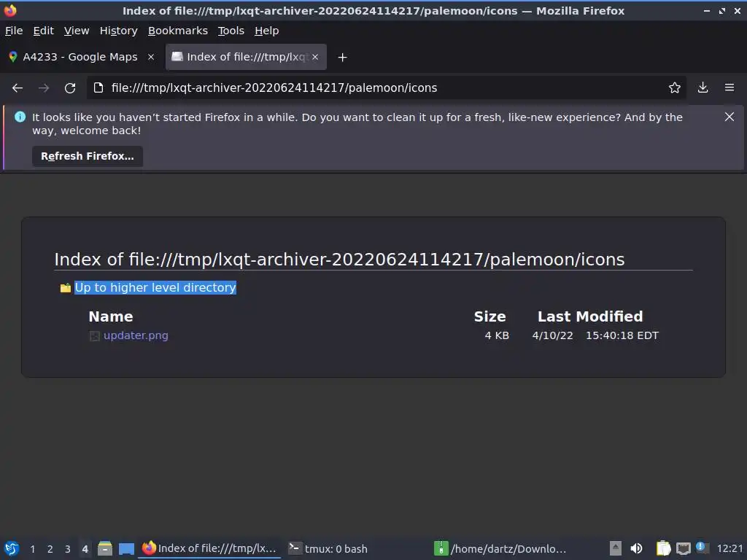
Task: Close the A4233 - Google Maps tab
Action: tap(151, 57)
